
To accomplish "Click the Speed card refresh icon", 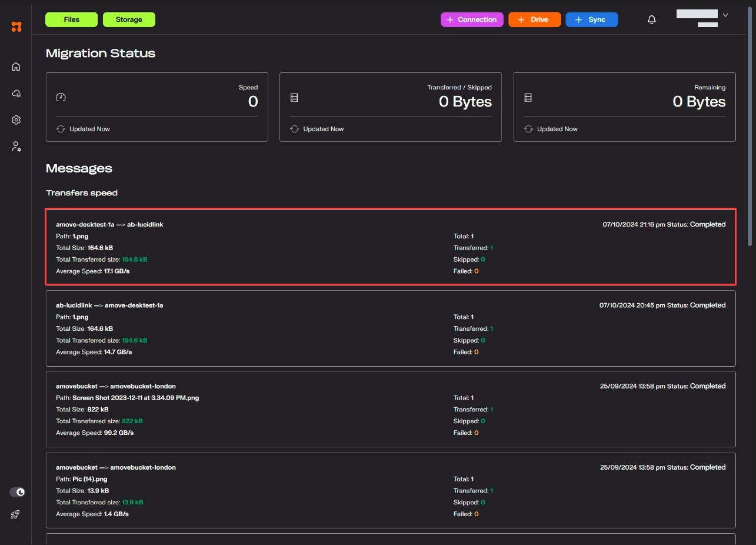I will click(x=60, y=129).
